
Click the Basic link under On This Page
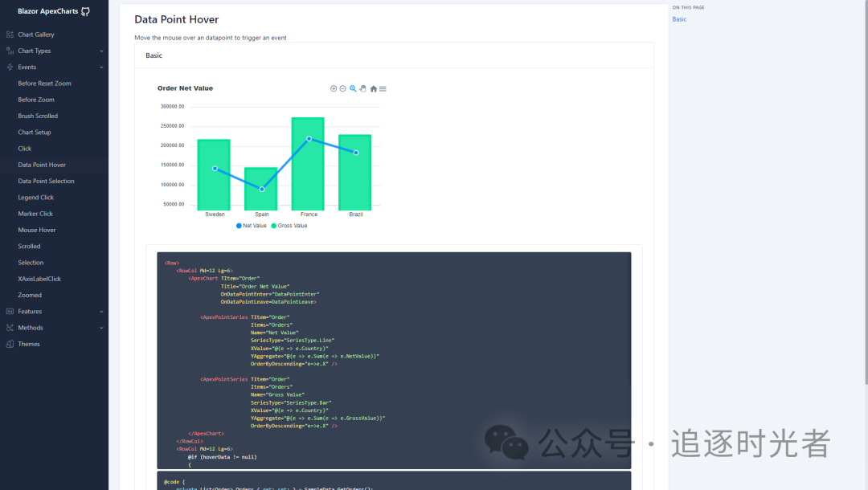click(680, 19)
